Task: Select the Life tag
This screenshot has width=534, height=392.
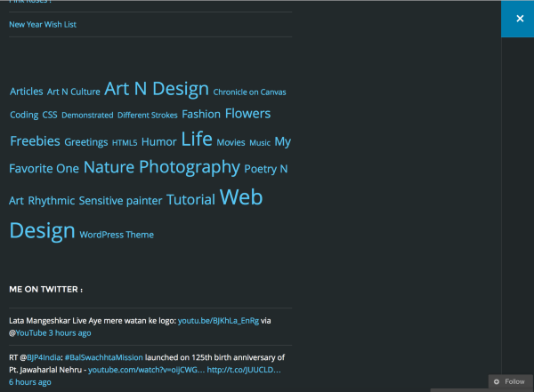Action: click(197, 139)
